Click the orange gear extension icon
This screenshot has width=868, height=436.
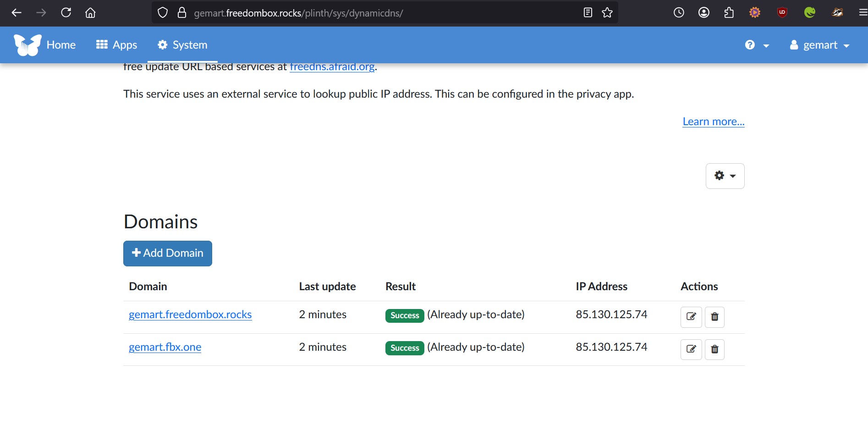pos(755,13)
